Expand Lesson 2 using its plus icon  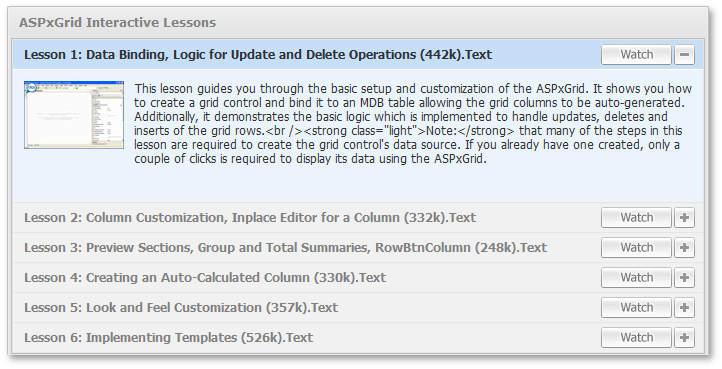pyautogui.click(x=684, y=217)
